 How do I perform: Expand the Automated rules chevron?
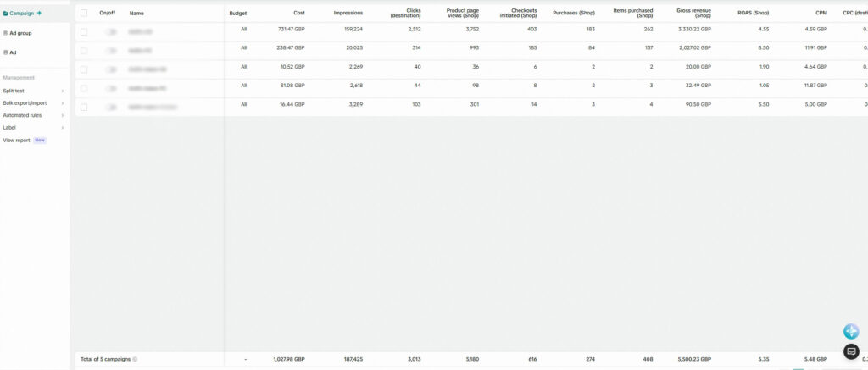pos(63,115)
